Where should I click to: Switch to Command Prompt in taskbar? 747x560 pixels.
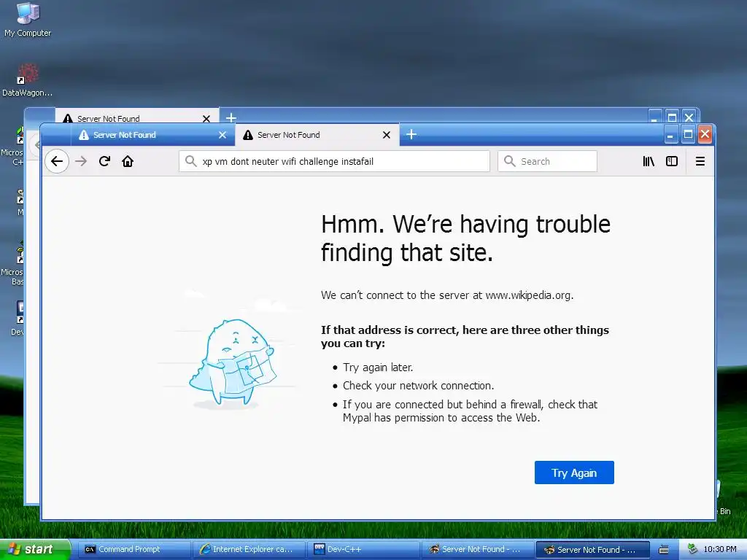pos(134,549)
